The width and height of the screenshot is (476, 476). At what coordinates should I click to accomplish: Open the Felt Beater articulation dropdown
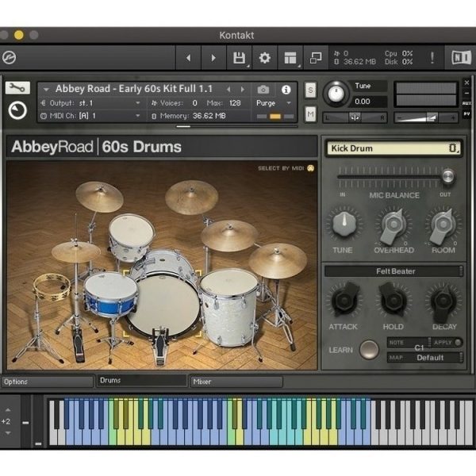pos(393,271)
